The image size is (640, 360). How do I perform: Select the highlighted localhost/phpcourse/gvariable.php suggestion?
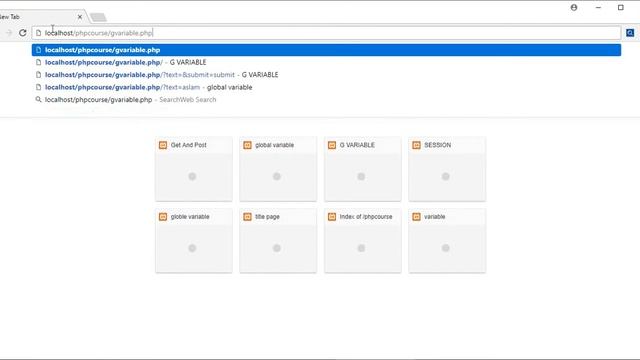point(327,50)
